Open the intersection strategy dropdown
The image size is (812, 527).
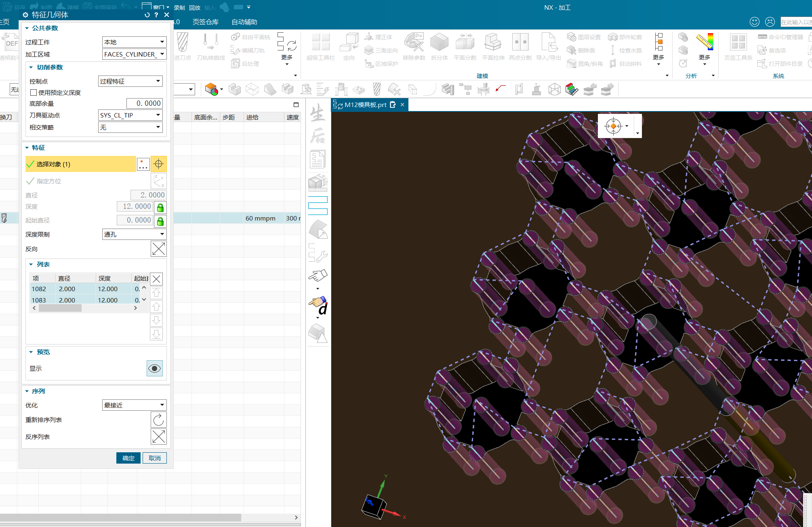130,127
